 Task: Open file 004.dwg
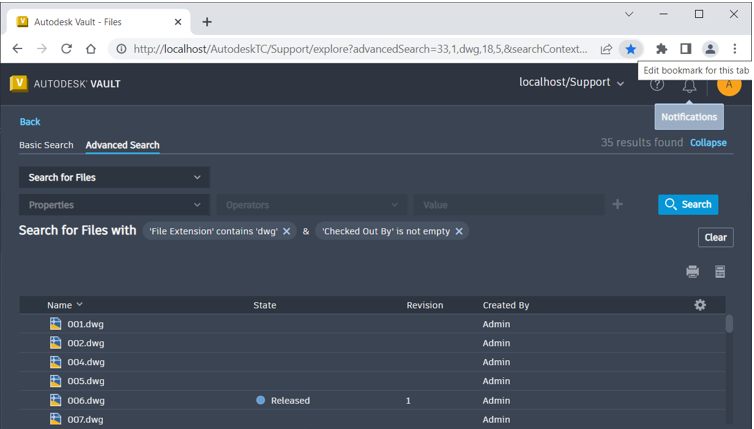tap(86, 362)
